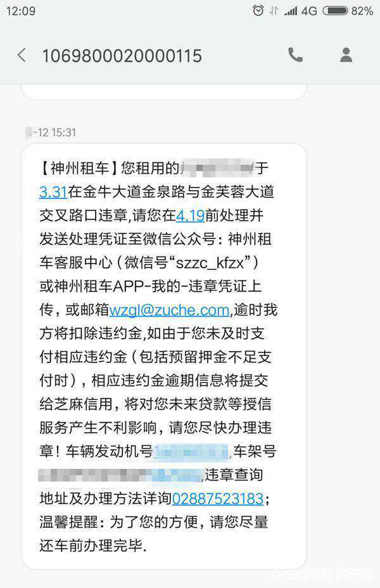
Task: Tap the back arrow icon
Action: tap(22, 55)
